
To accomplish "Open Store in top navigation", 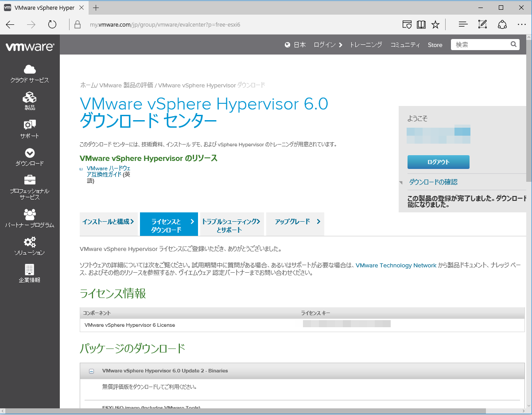I will click(x=435, y=45).
